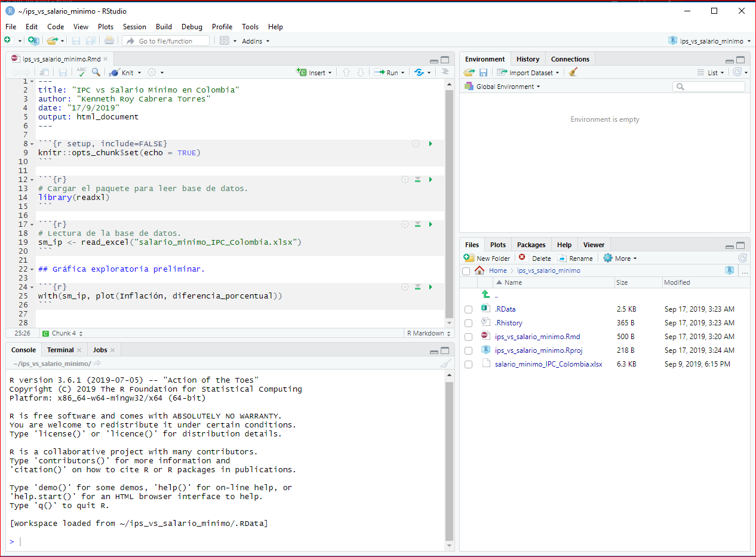756x557 pixels.
Task: Open the Plots menu in the menu bar
Action: pyautogui.click(x=106, y=27)
